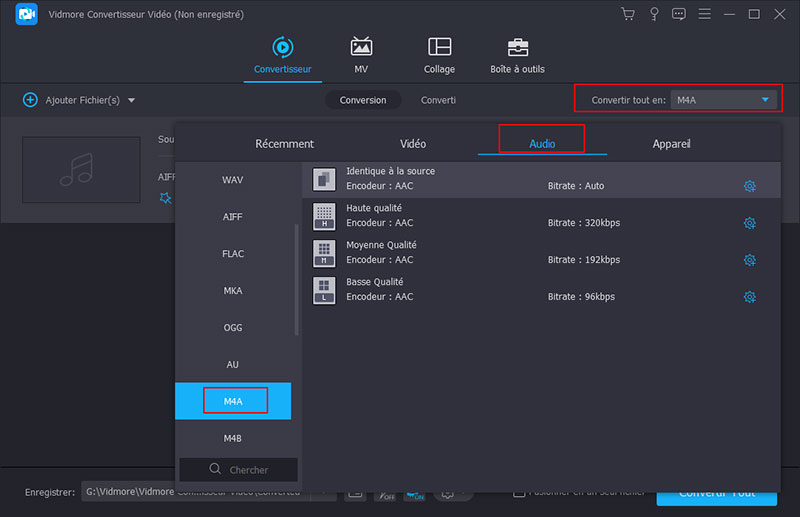Open the shopping cart purchase icon
Image resolution: width=800 pixels, height=517 pixels.
click(628, 14)
